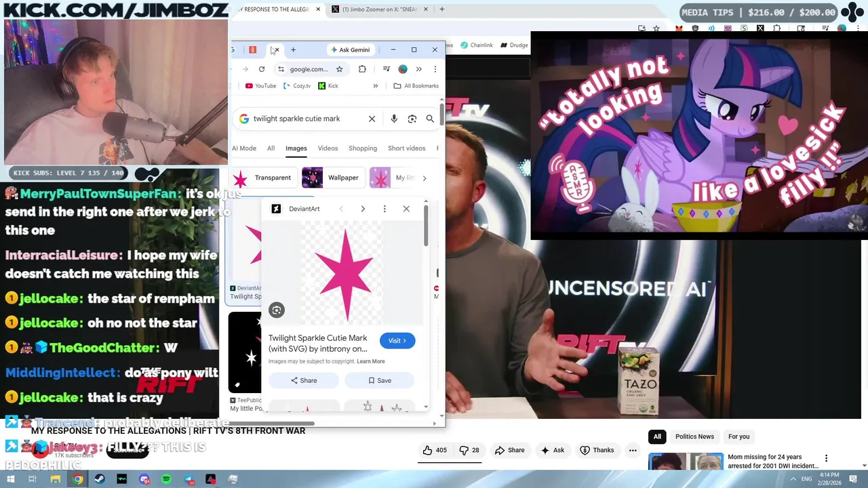
Task: Open the All Bookmarks folder in the small Chrome window
Action: 416,86
